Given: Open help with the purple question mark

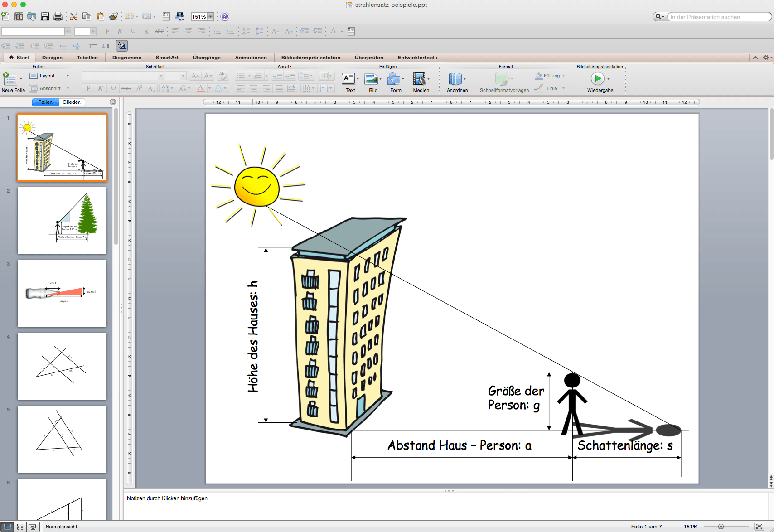Looking at the screenshot, I should pos(225,16).
